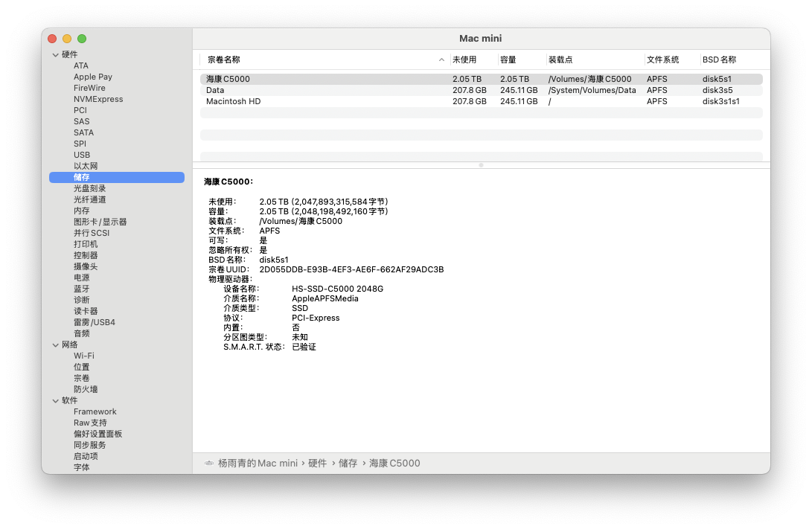Sort table by 文件系统 column
812x529 pixels.
[x=662, y=60]
